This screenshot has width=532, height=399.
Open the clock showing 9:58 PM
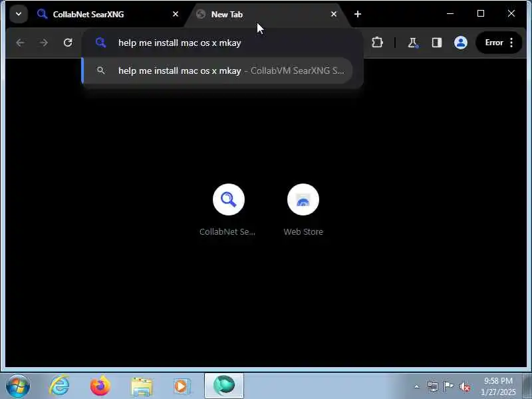[498, 386]
